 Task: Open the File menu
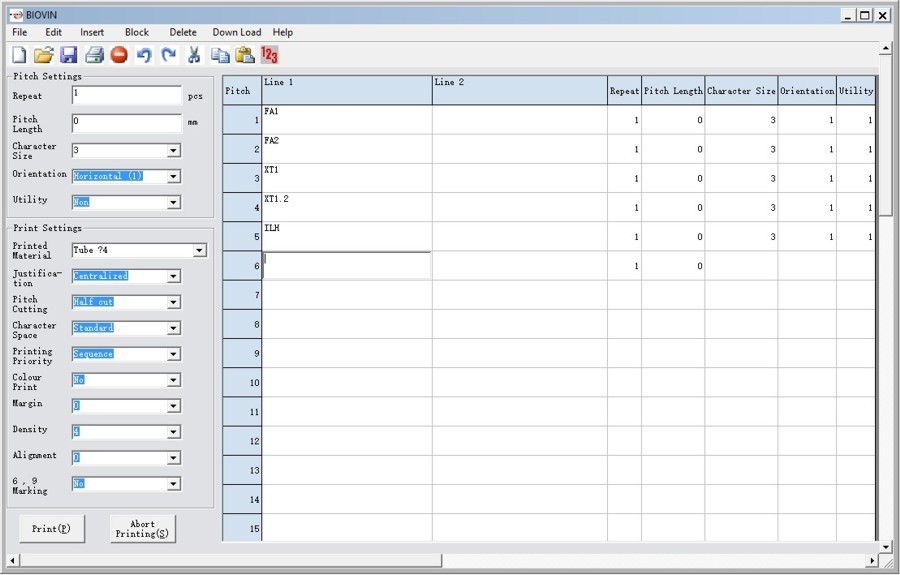coord(20,32)
